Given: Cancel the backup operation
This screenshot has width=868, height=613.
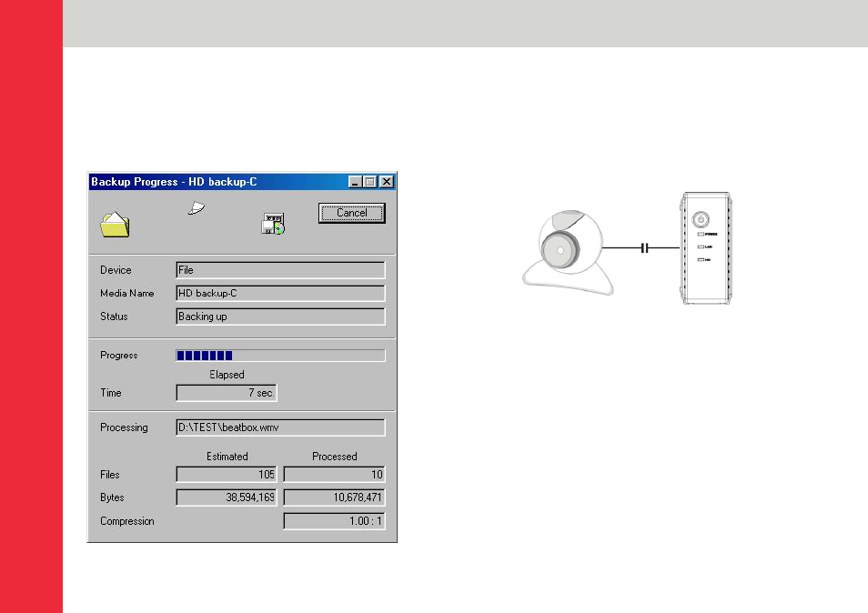Looking at the screenshot, I should click(351, 213).
